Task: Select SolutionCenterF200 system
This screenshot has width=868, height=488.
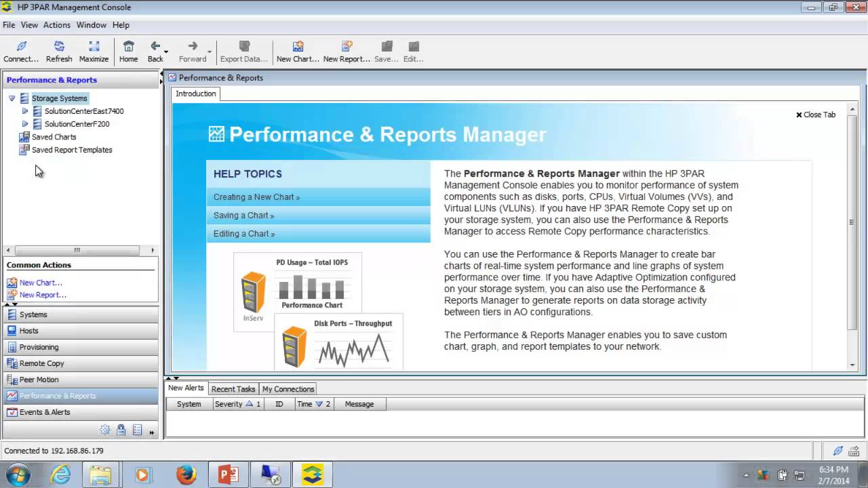Action: [x=77, y=124]
